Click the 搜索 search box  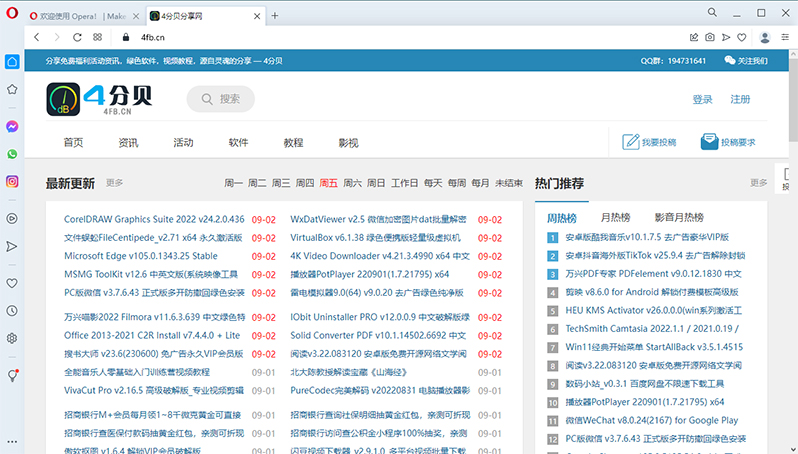click(x=221, y=99)
